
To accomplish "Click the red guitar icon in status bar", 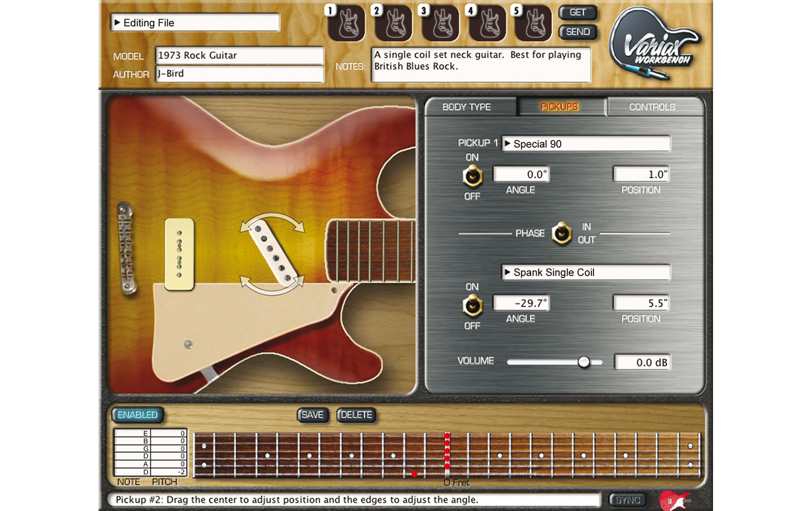I will (674, 500).
